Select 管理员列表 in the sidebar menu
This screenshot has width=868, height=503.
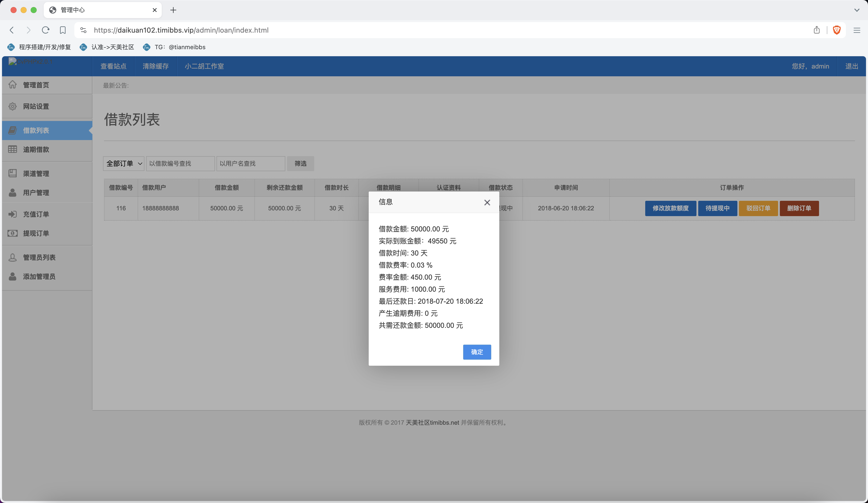point(39,257)
